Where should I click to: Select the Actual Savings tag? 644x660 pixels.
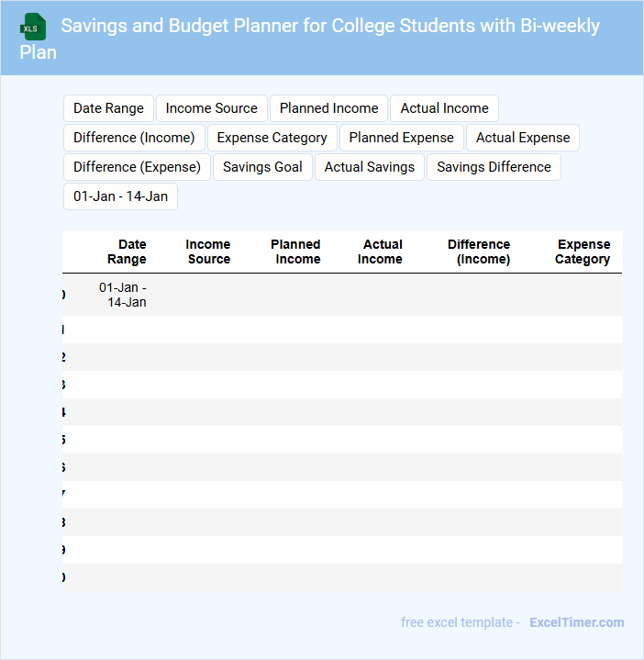[x=370, y=167]
